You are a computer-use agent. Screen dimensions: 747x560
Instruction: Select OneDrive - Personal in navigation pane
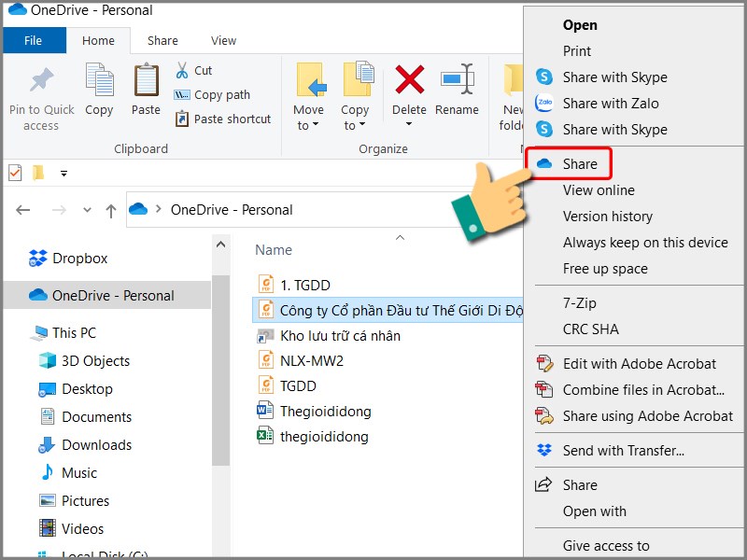click(x=107, y=295)
